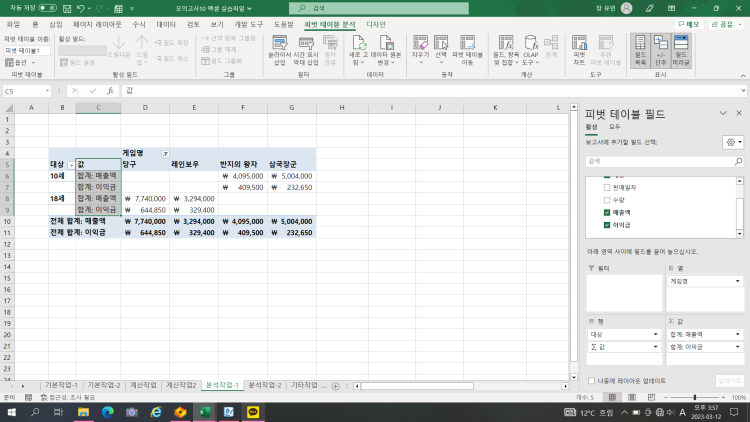This screenshot has height=422, width=750.
Task: Refresh the pivot table data
Action: tap(356, 45)
